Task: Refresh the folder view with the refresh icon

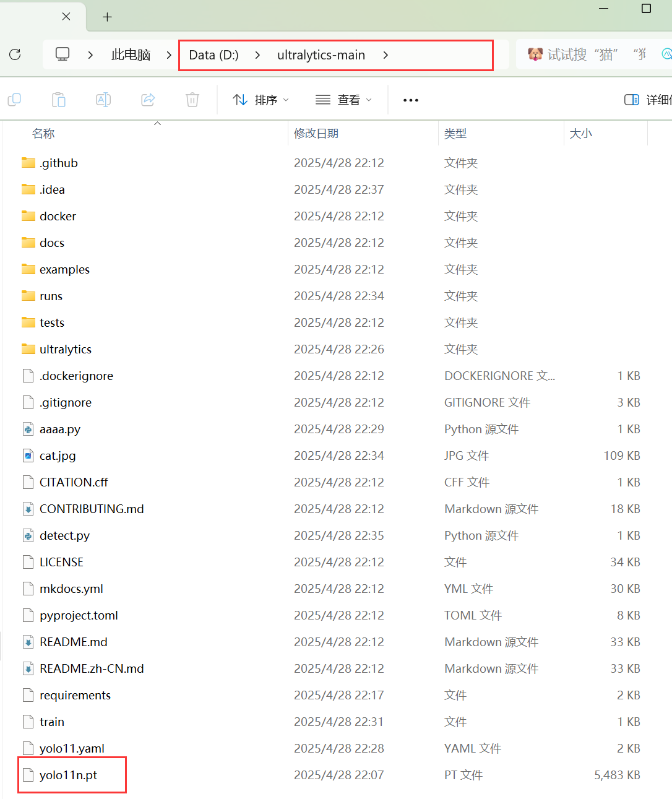Action: click(x=15, y=54)
